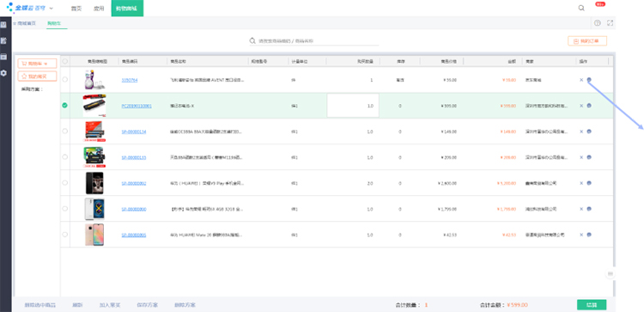Click the green checkout button at bottom right

[x=592, y=305]
